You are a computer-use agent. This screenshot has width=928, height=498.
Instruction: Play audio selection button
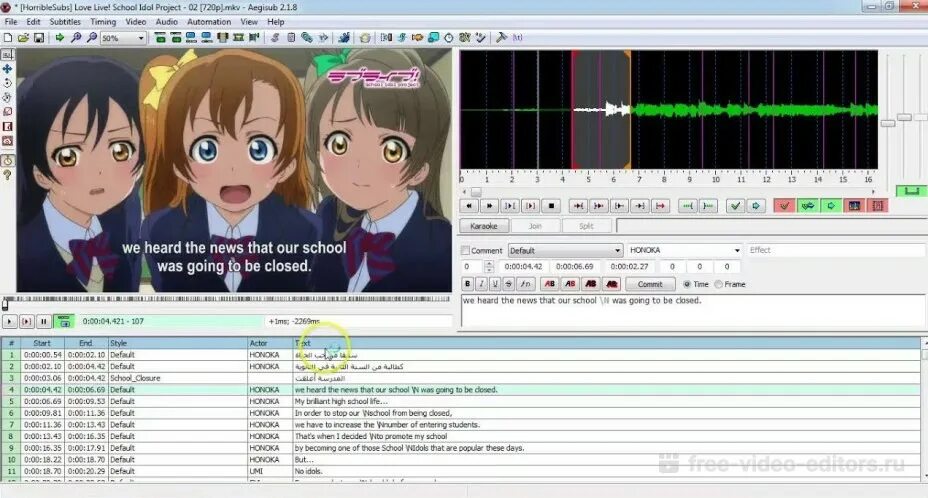(510, 206)
